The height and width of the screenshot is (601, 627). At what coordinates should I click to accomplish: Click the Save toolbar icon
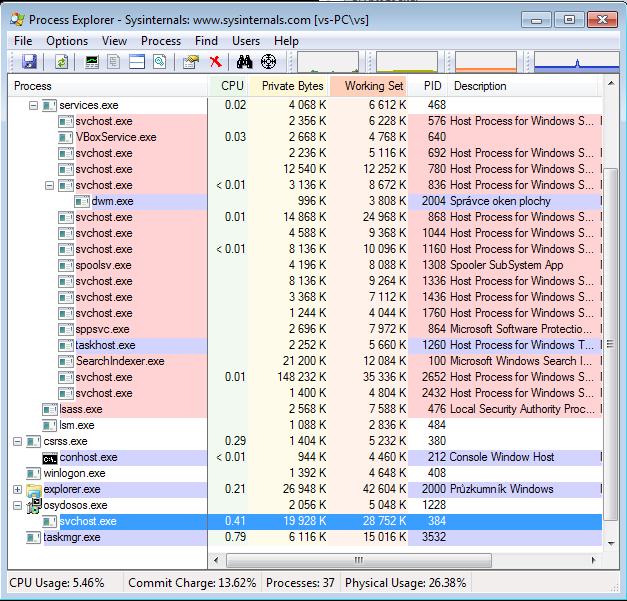tap(29, 62)
